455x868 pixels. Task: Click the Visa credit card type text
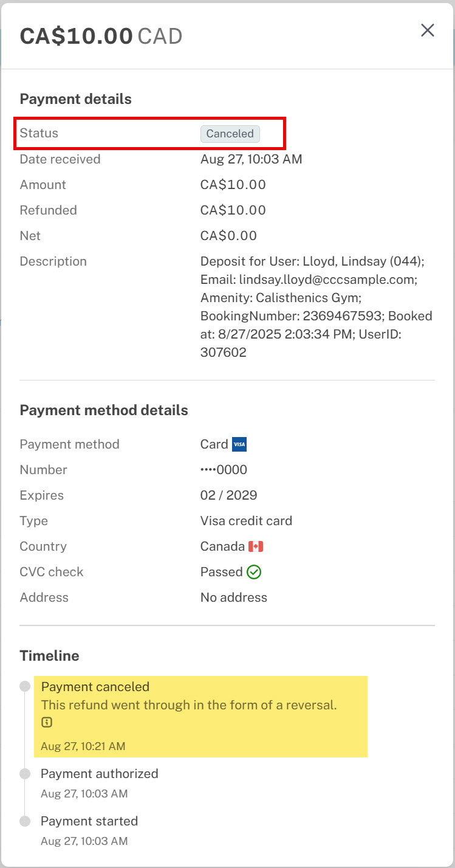[246, 521]
